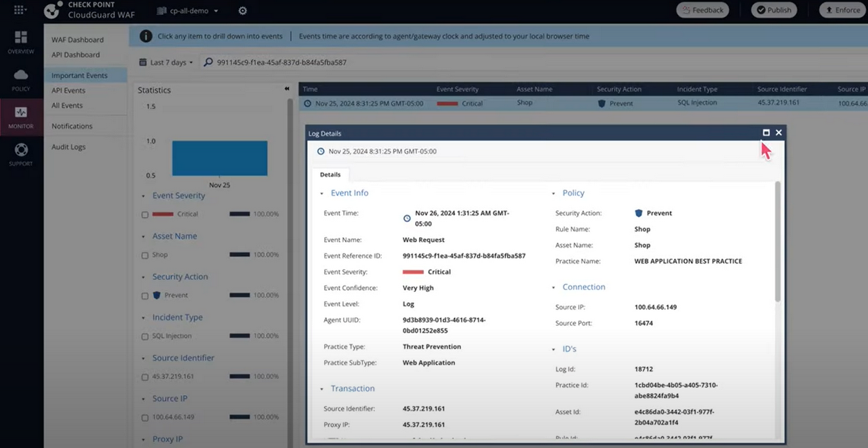
Task: Select the Policy cloud icon in sidebar
Action: point(20,79)
